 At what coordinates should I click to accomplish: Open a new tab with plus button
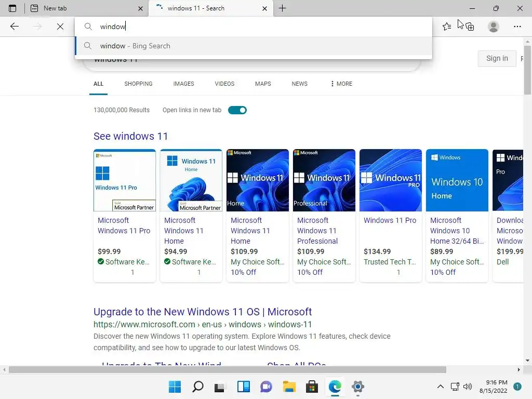click(282, 8)
